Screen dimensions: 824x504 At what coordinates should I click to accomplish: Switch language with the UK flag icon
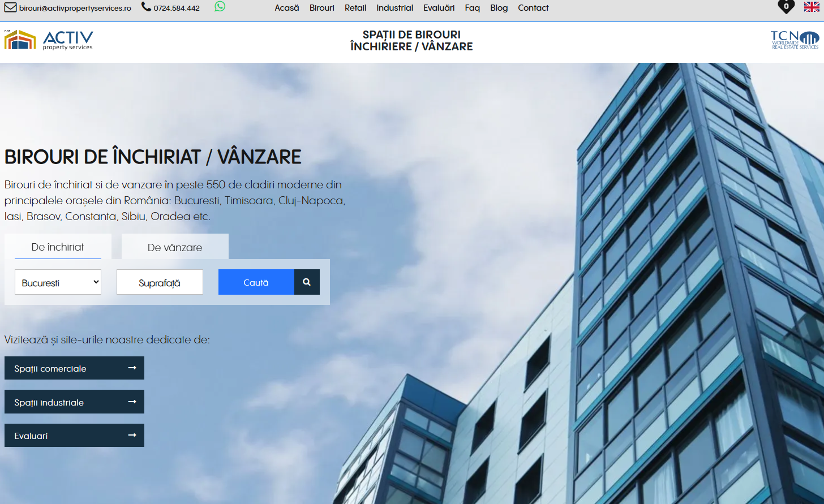[812, 7]
